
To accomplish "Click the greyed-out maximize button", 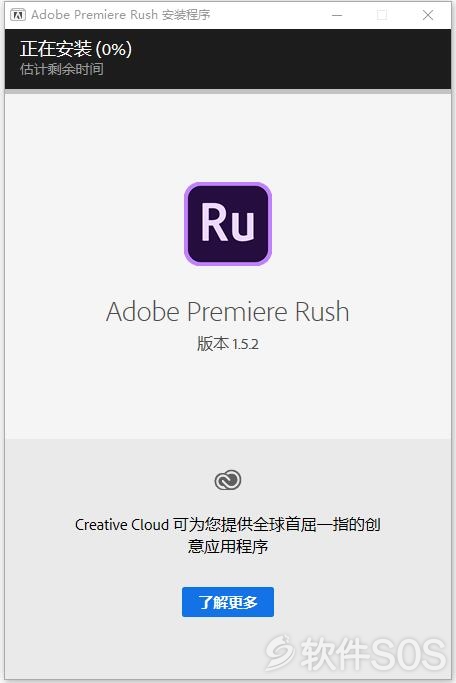I will coord(382,15).
